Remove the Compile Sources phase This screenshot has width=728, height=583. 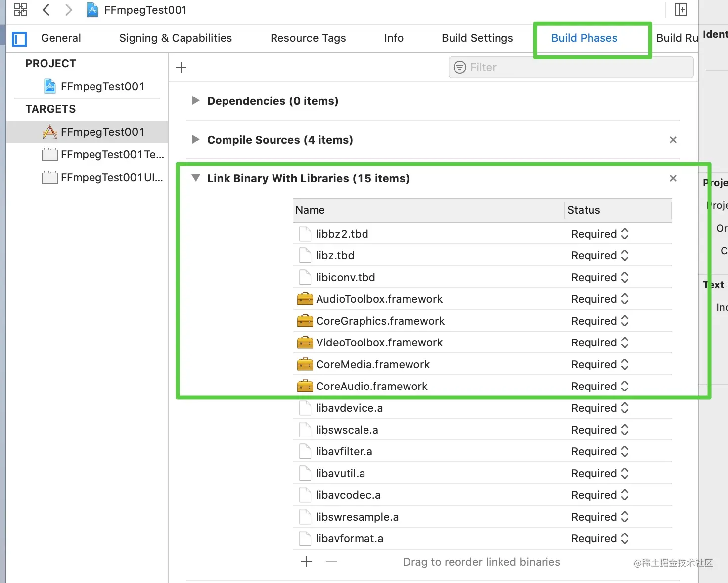673,140
